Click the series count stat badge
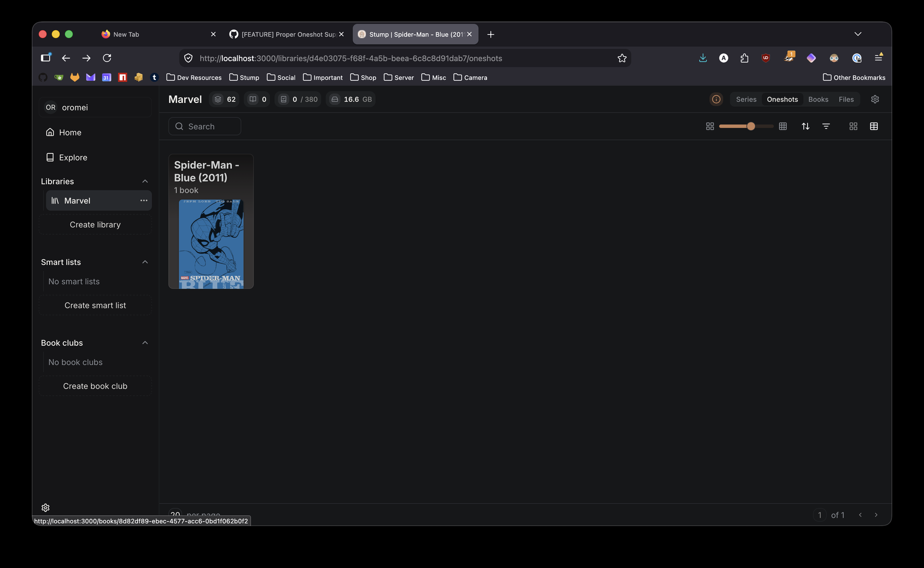The image size is (924, 568). (225, 99)
